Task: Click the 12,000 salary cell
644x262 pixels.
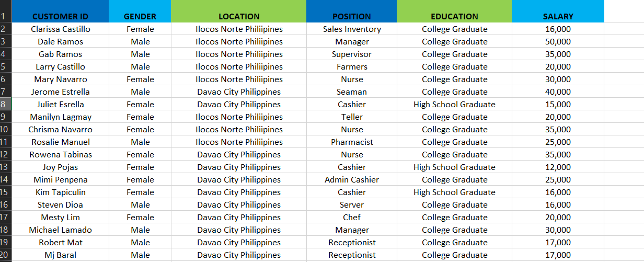Action: 558,167
